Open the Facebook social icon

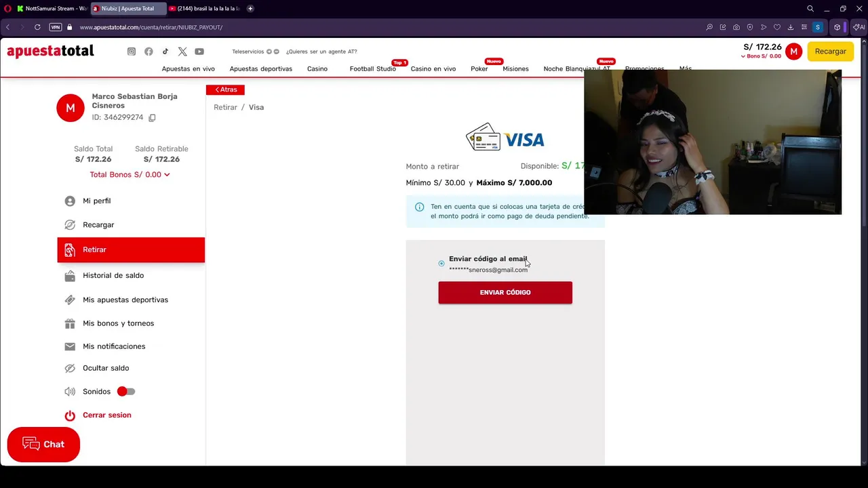tap(149, 52)
